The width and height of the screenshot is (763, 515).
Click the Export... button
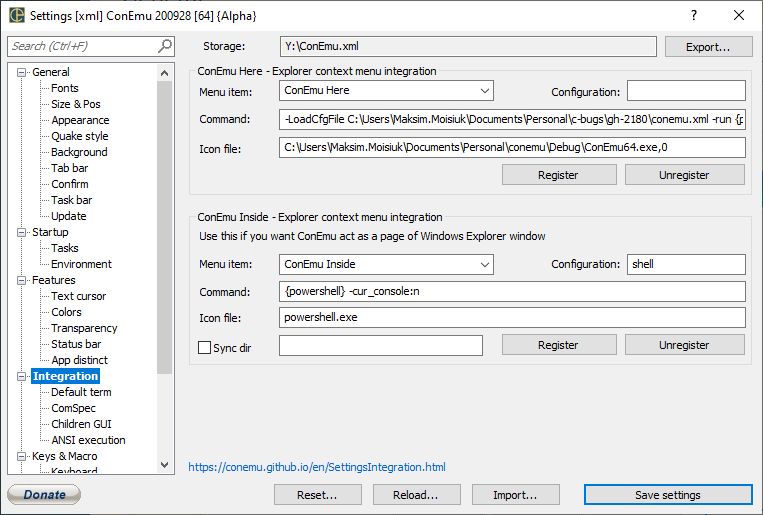pos(708,47)
